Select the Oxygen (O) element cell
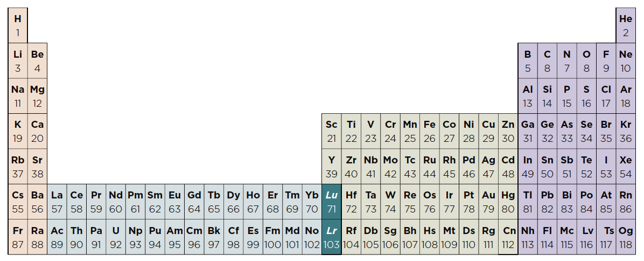The height and width of the screenshot is (261, 644). pos(586,61)
